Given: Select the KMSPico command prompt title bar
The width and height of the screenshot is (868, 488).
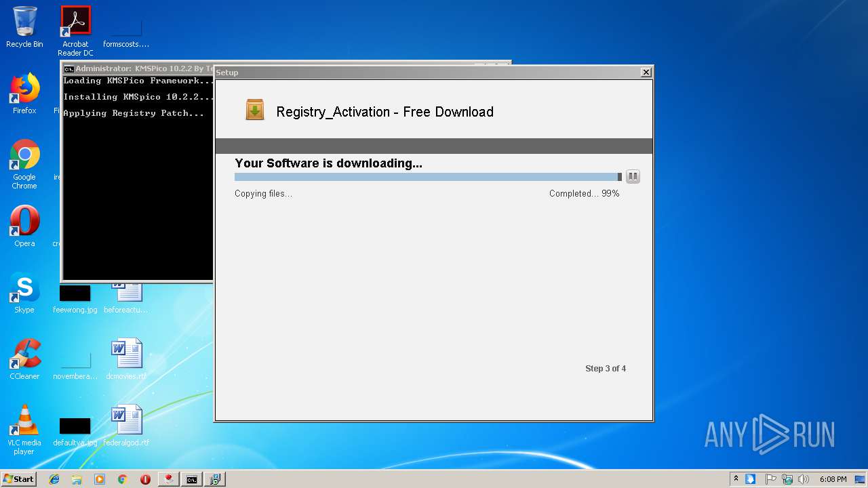Looking at the screenshot, I should 138,68.
